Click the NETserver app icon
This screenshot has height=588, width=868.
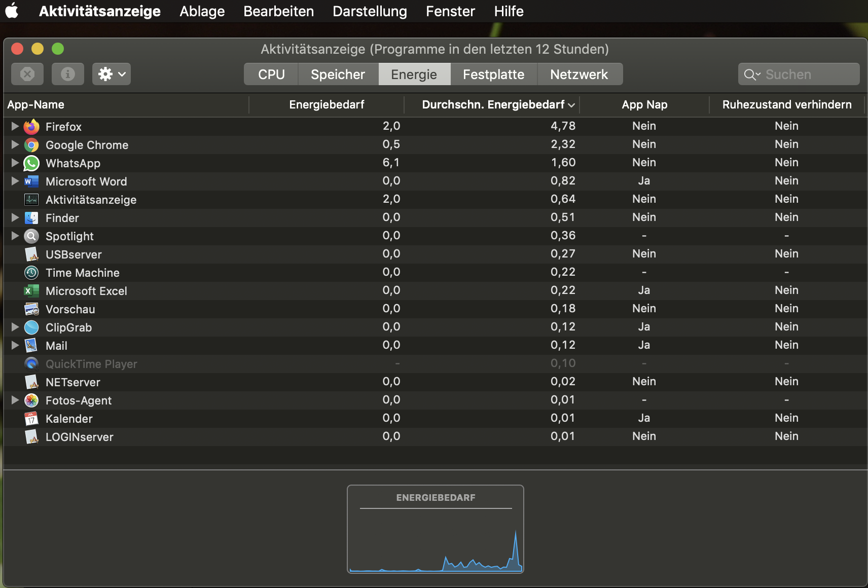coord(31,382)
